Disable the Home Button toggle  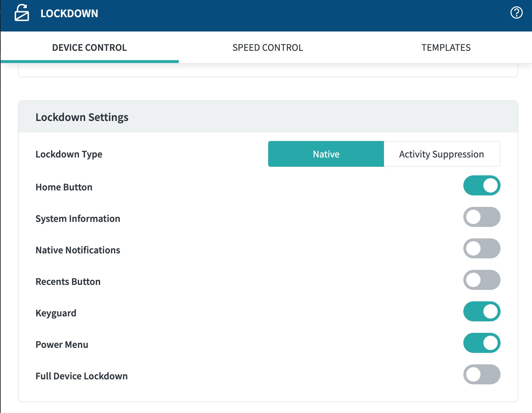(x=482, y=185)
